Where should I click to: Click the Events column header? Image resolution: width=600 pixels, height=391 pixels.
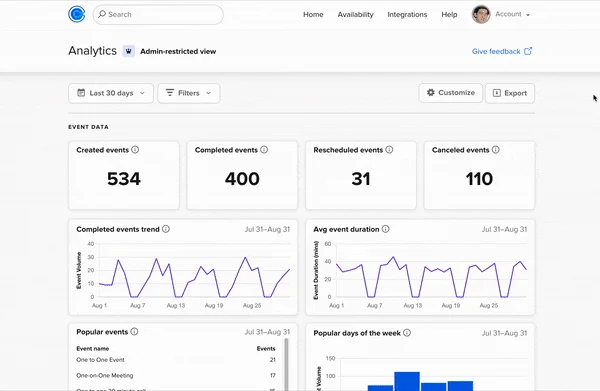coord(266,349)
